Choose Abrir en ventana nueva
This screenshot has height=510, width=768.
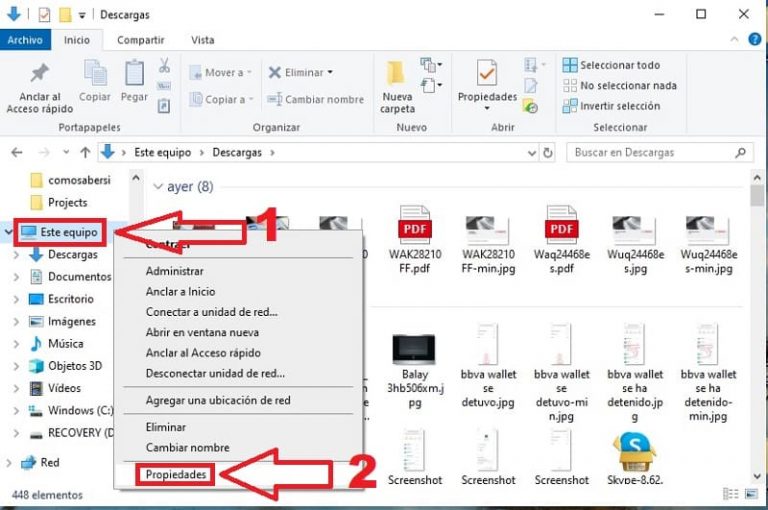point(202,333)
